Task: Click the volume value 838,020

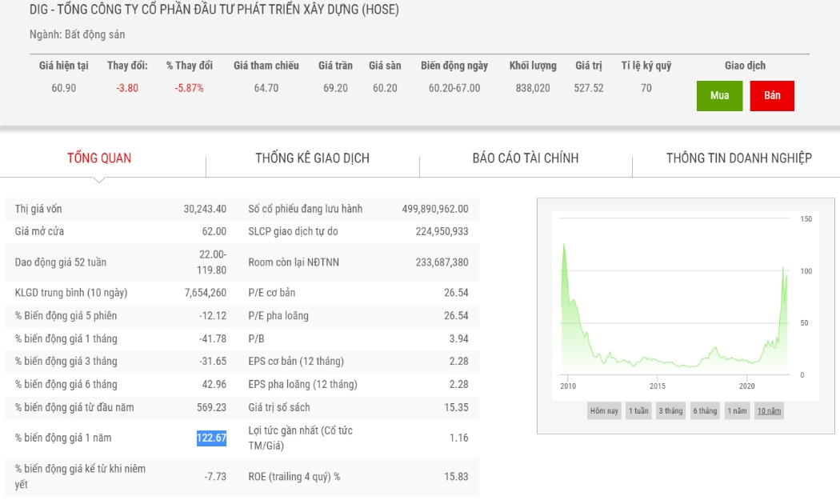Action: pos(533,88)
